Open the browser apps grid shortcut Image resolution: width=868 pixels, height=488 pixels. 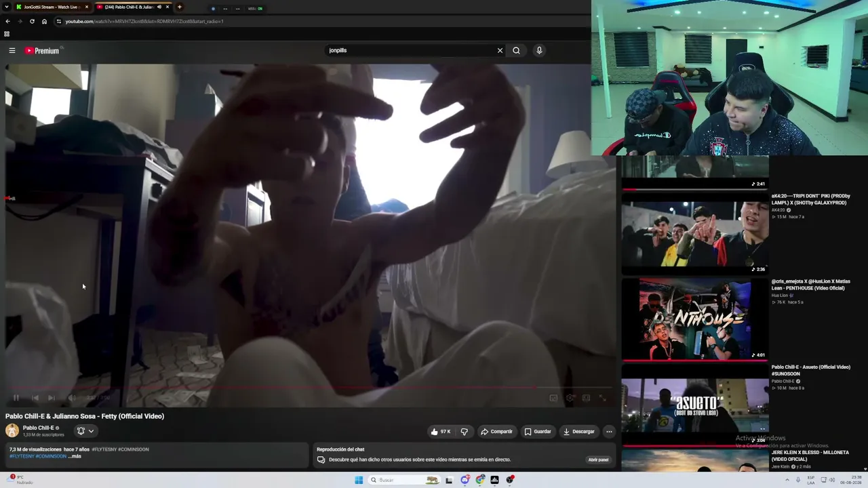pyautogui.click(x=7, y=34)
